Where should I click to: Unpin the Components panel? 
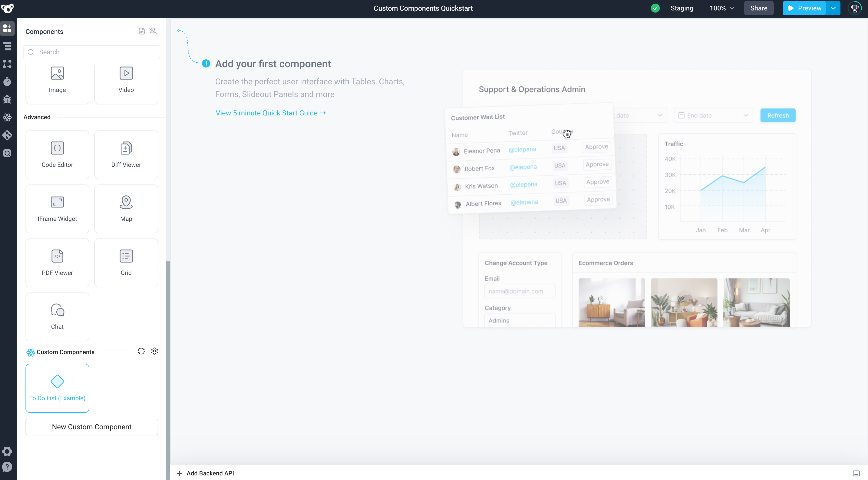click(x=153, y=31)
